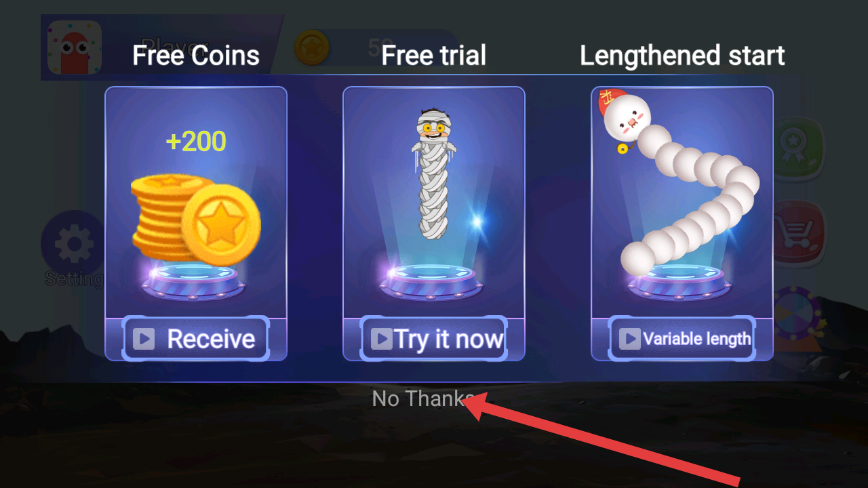Select the stack of gold star coins
Image resolution: width=868 pixels, height=488 pixels.
click(196, 218)
